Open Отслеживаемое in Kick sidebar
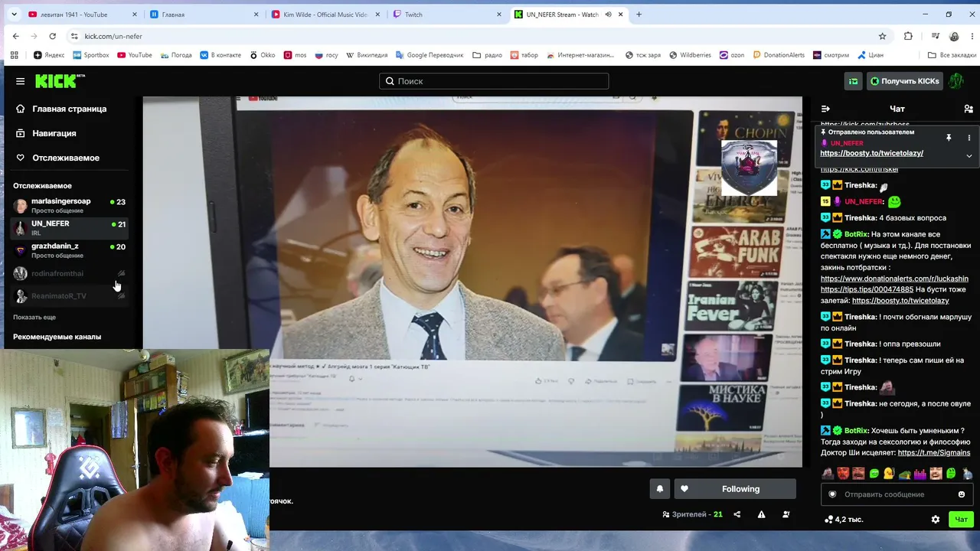980x551 pixels. pos(66,158)
